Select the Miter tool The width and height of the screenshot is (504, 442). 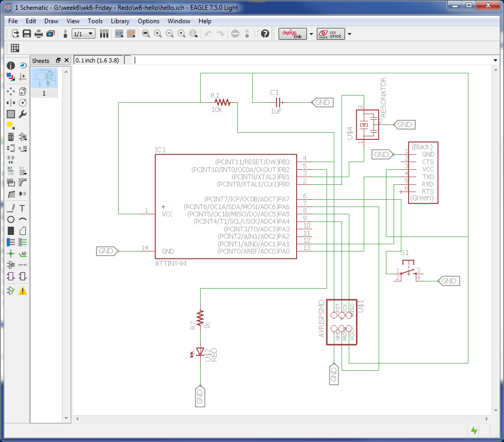point(23,182)
